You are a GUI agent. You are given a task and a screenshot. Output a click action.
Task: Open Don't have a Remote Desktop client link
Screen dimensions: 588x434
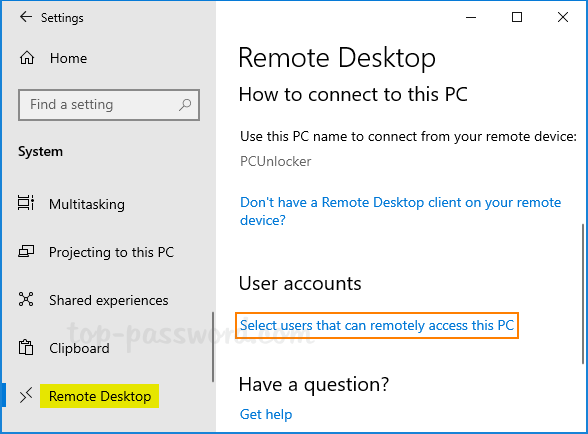(400, 211)
